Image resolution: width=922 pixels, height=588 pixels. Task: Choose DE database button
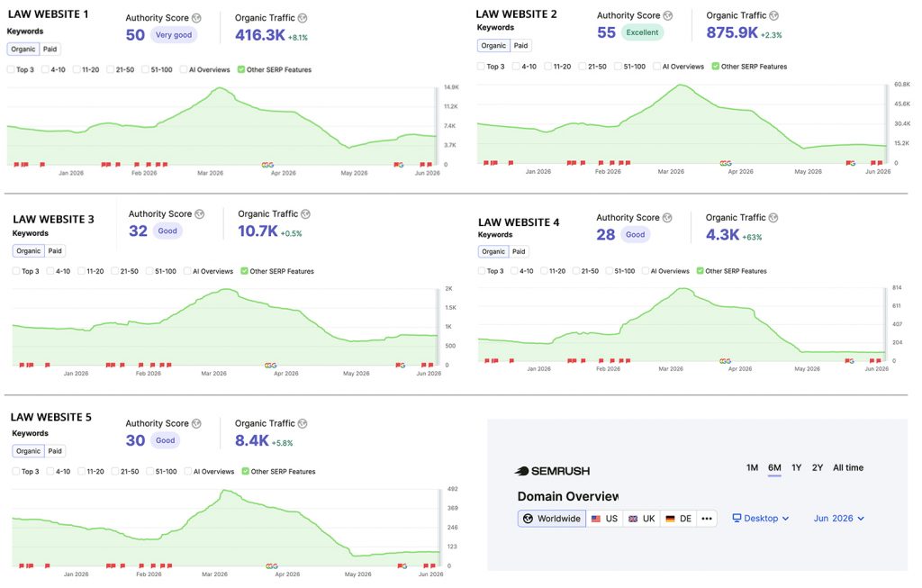pyautogui.click(x=679, y=519)
